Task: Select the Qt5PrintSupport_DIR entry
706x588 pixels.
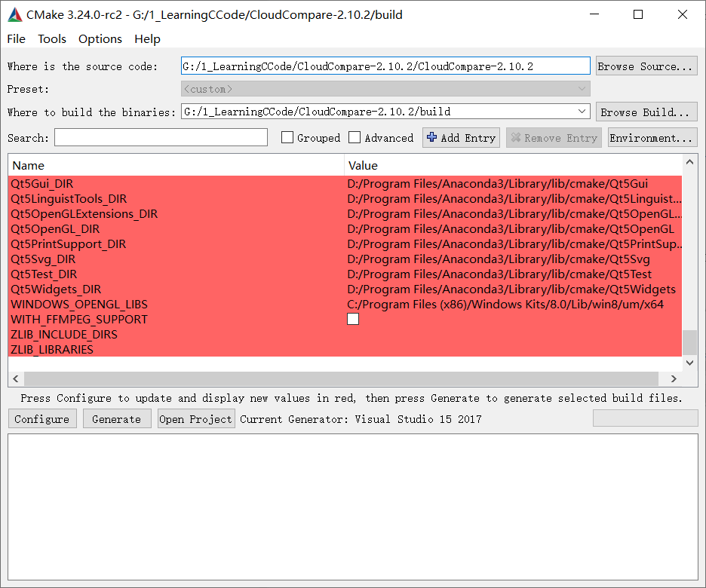Action: [68, 243]
